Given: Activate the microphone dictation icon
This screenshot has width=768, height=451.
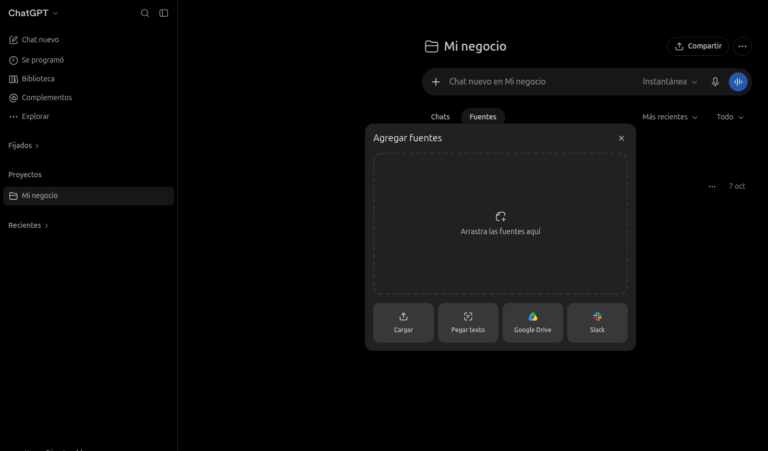Looking at the screenshot, I should coord(715,82).
